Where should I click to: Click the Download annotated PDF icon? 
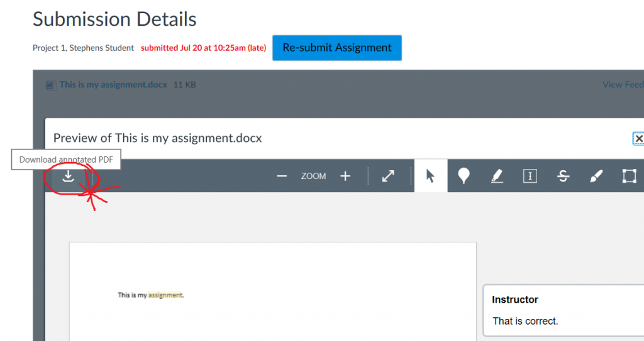68,176
